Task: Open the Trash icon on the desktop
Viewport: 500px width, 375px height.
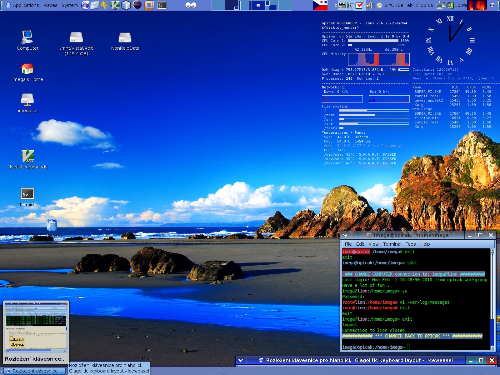Action: point(51,225)
